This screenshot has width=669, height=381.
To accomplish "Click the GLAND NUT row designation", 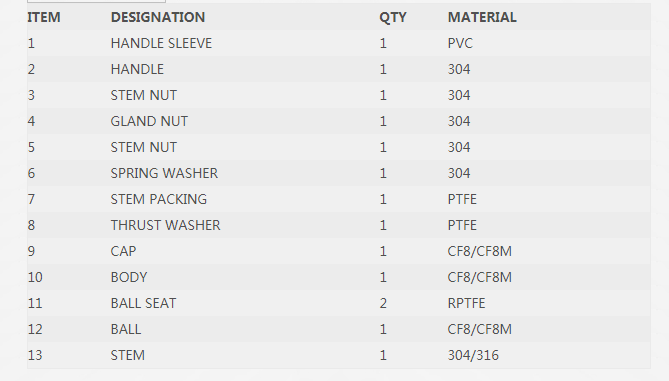I will tap(149, 121).
